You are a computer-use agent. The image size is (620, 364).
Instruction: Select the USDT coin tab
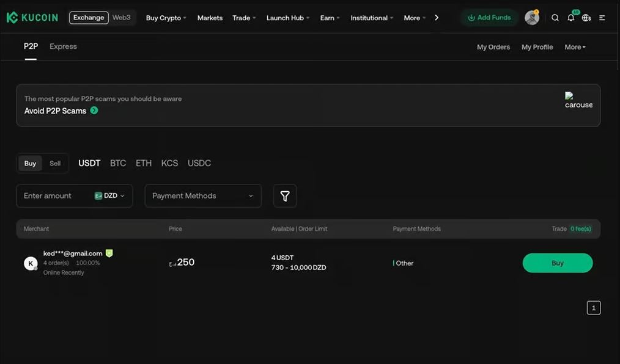89,163
